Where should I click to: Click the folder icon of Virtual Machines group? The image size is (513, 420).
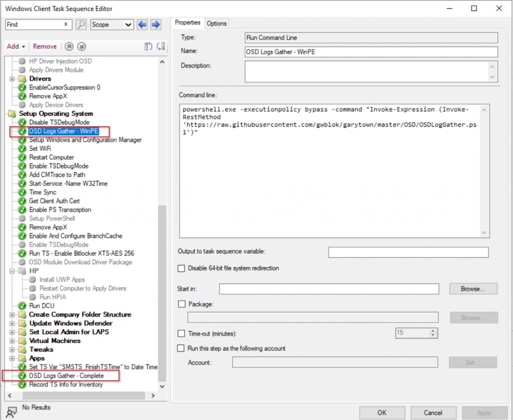click(22, 341)
